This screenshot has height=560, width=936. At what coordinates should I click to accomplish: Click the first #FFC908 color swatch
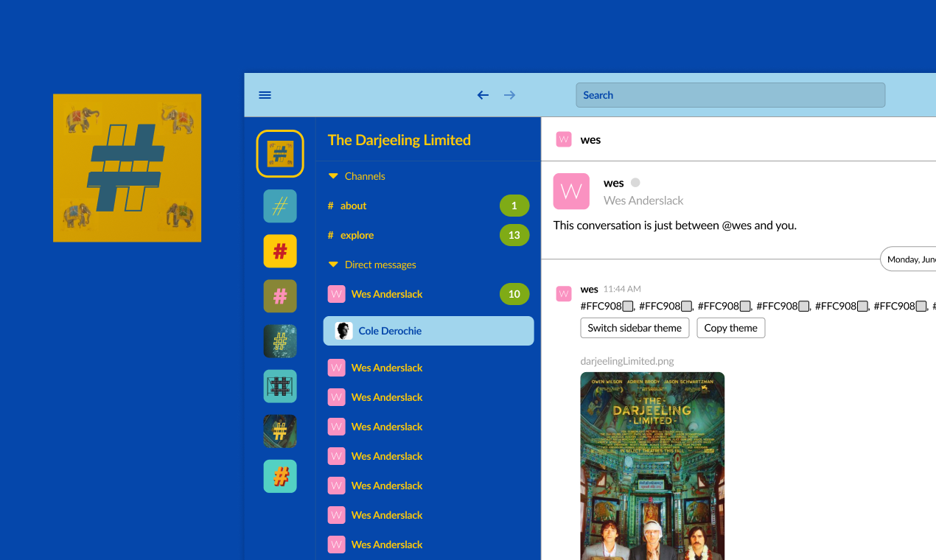click(628, 306)
